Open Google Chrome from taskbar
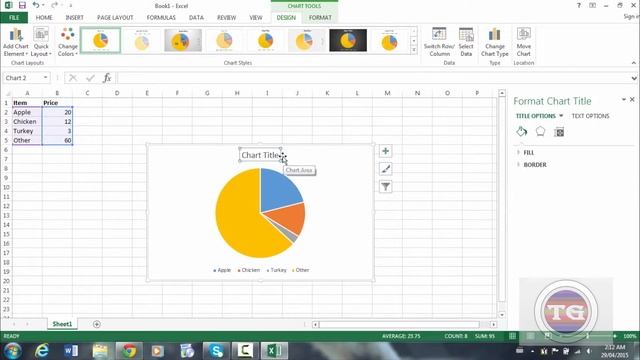Screen dimensions: 640x360 pyautogui.click(x=129, y=351)
